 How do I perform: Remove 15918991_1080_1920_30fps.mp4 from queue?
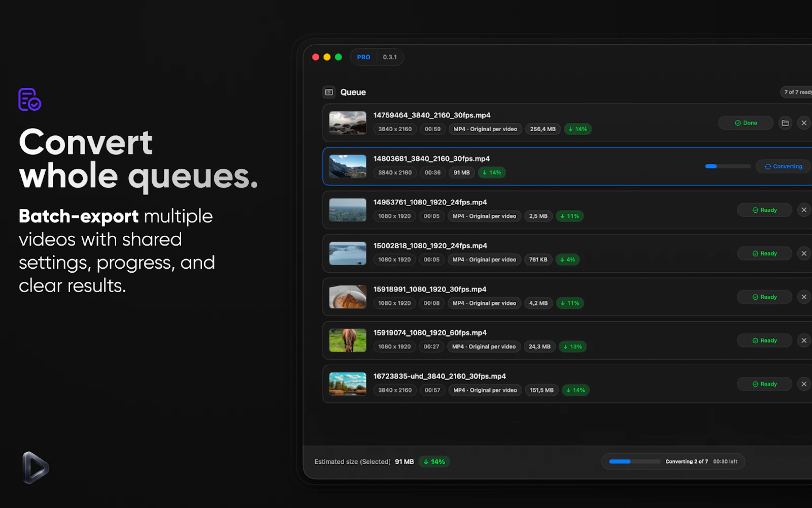coord(804,297)
